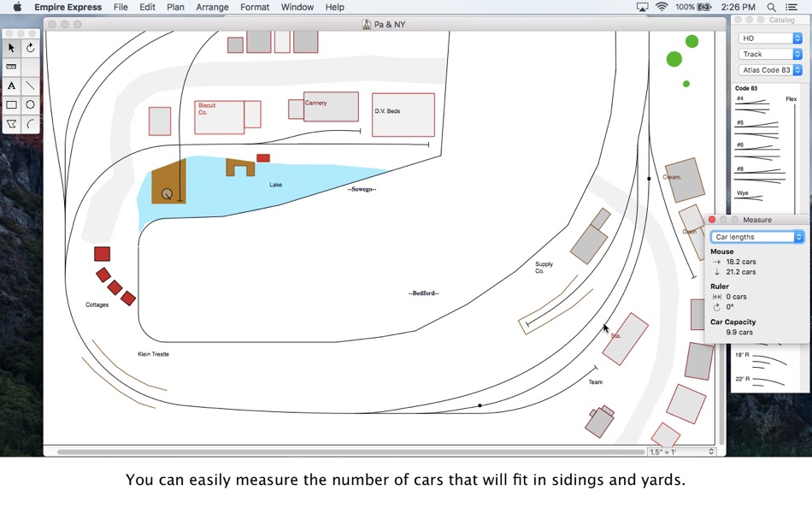Click the Klein Trestle label
Screen dimensions: 812x508
[153, 354]
